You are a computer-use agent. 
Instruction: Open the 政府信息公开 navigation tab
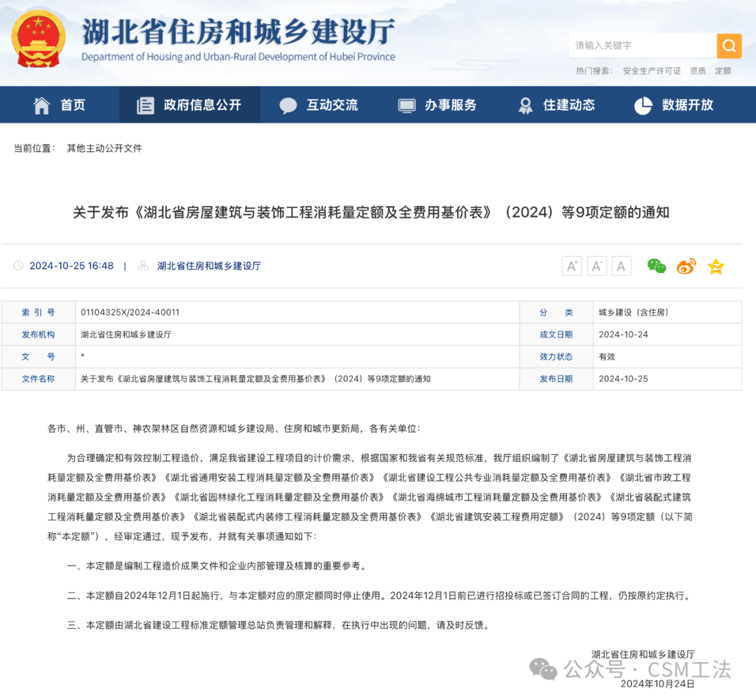point(190,105)
